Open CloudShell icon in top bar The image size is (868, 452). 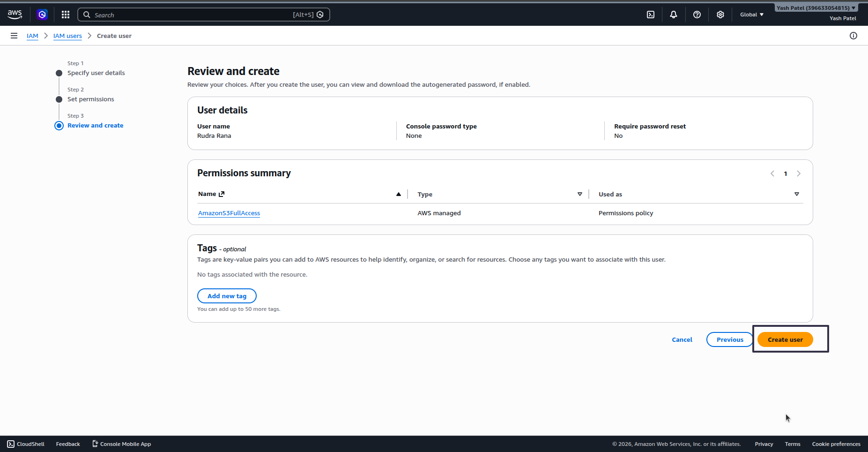(x=651, y=15)
